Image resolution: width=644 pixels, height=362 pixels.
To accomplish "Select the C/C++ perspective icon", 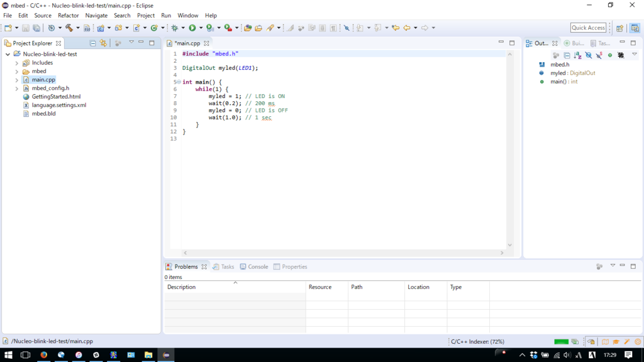I will pos(635,28).
